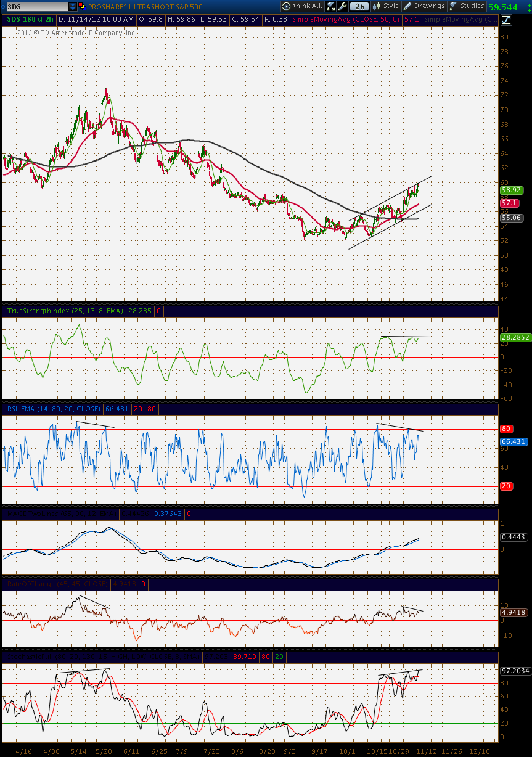Click the 28.285 value in TSI header
Viewport: 532px width, 757px height.
click(139, 311)
